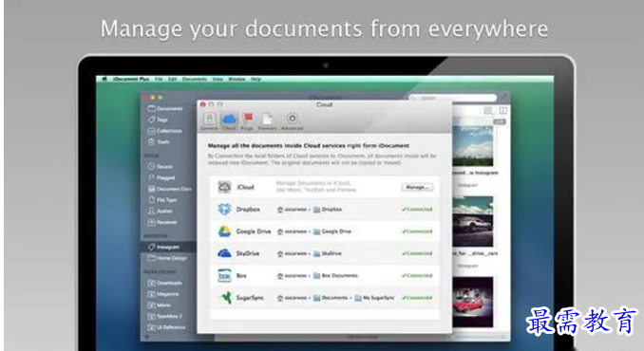Image resolution: width=644 pixels, height=351 pixels.
Task: Open the Apple menu
Action: [x=104, y=79]
